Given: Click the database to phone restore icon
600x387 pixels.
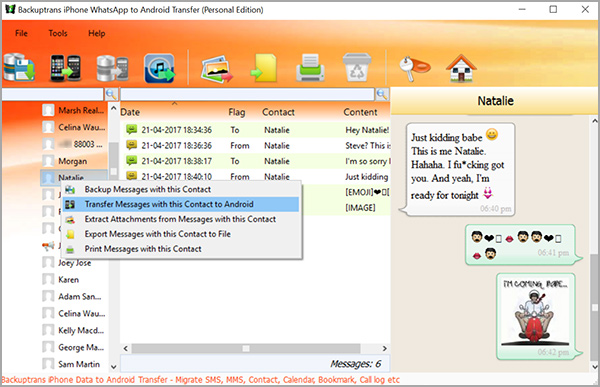Looking at the screenshot, I should click(112, 69).
